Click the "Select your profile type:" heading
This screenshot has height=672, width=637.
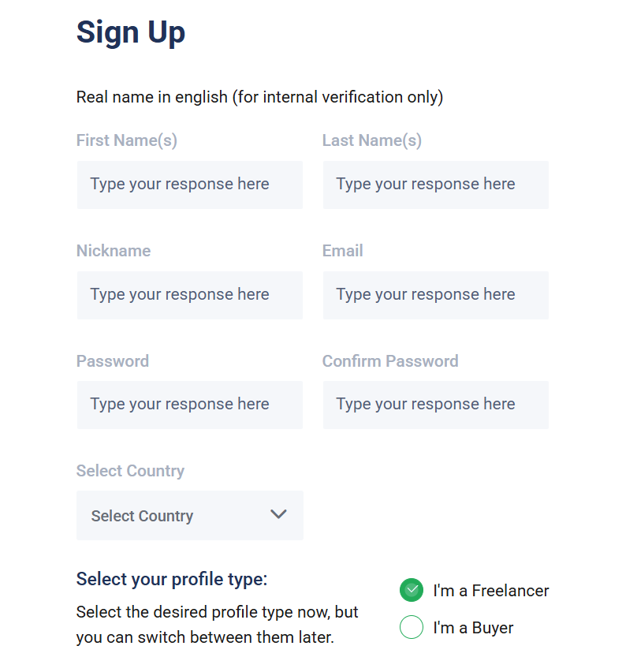tap(172, 580)
